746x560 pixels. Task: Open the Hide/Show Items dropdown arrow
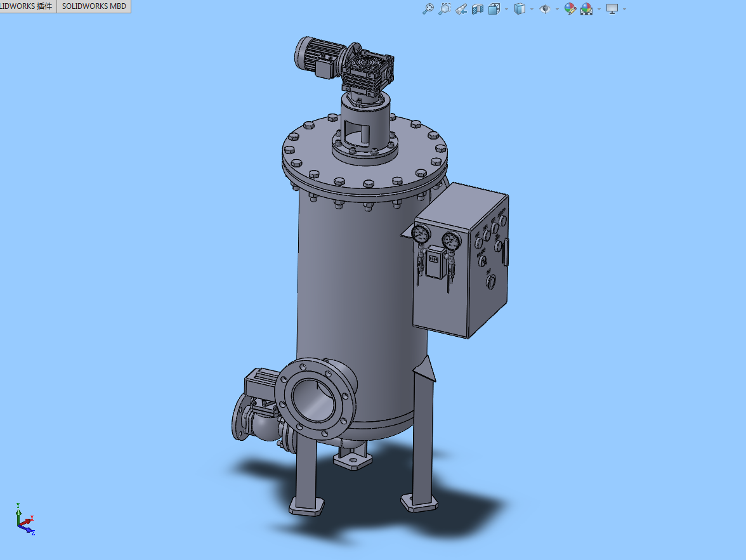tap(557, 9)
